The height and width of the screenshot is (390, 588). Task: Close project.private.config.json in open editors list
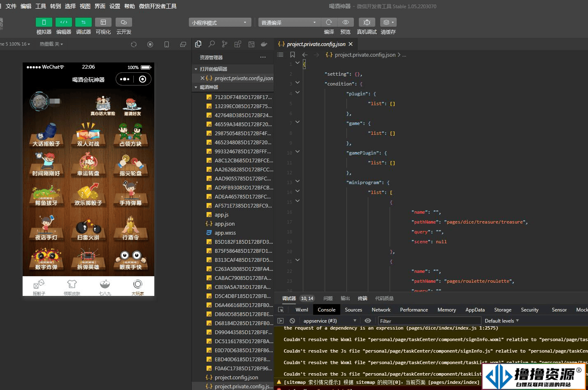(x=202, y=78)
